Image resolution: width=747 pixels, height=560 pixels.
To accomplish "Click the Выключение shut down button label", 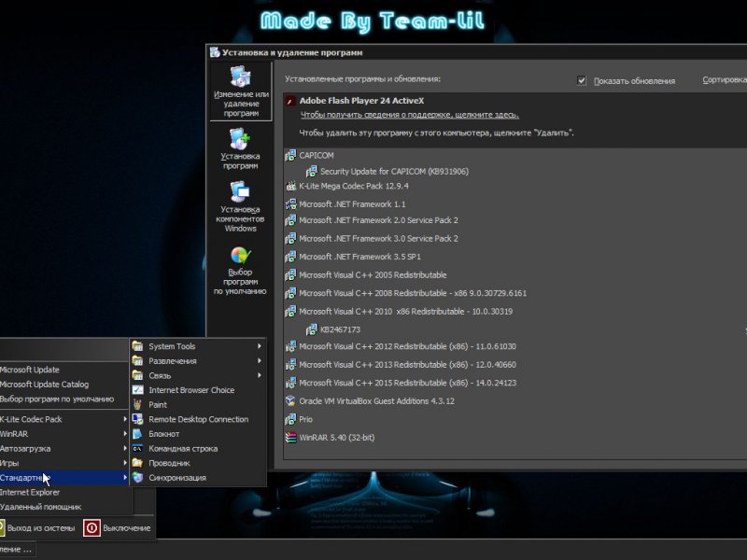I will click(127, 528).
